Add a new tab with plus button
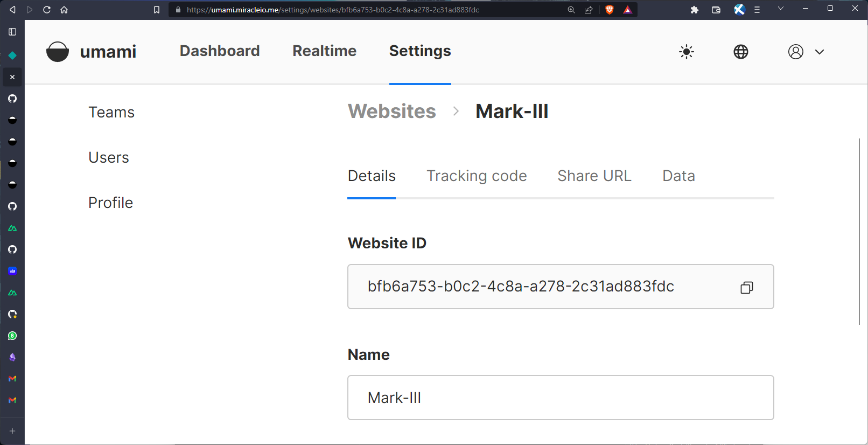The image size is (868, 445). point(12,431)
